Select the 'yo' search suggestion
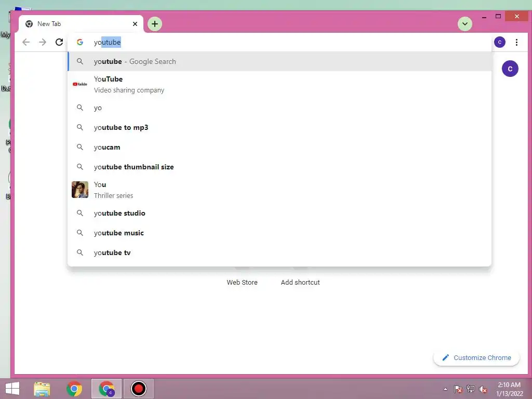The width and height of the screenshot is (532, 399). (279, 108)
